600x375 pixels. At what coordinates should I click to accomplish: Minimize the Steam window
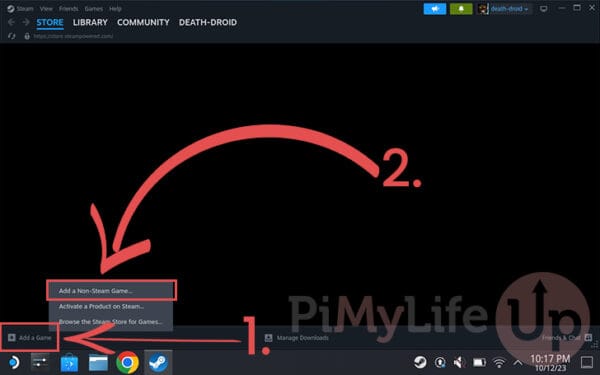pyautogui.click(x=562, y=8)
